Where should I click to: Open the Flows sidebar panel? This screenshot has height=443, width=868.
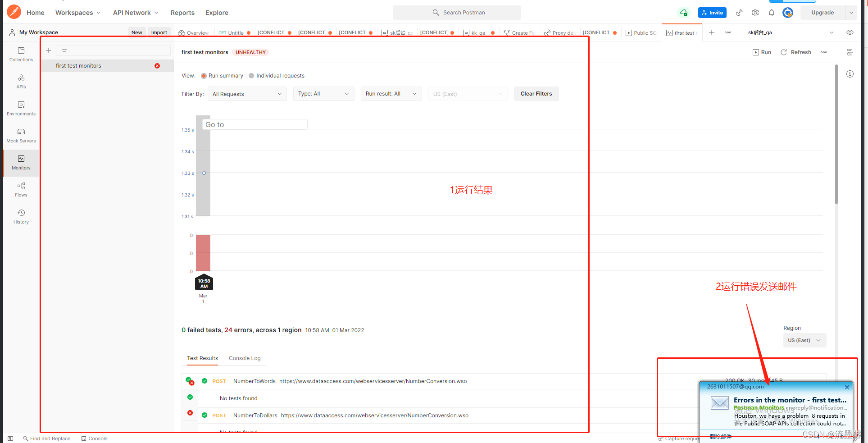pyautogui.click(x=21, y=189)
